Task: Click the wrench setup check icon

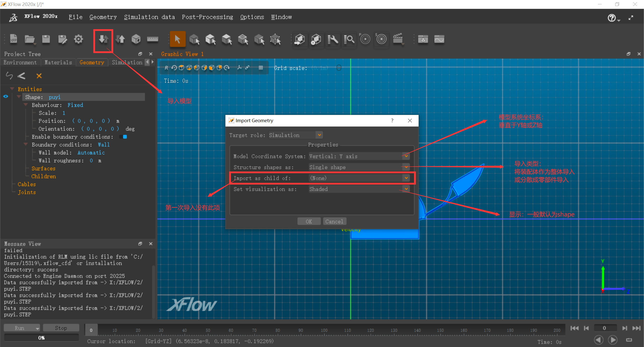Action: pyautogui.click(x=333, y=39)
